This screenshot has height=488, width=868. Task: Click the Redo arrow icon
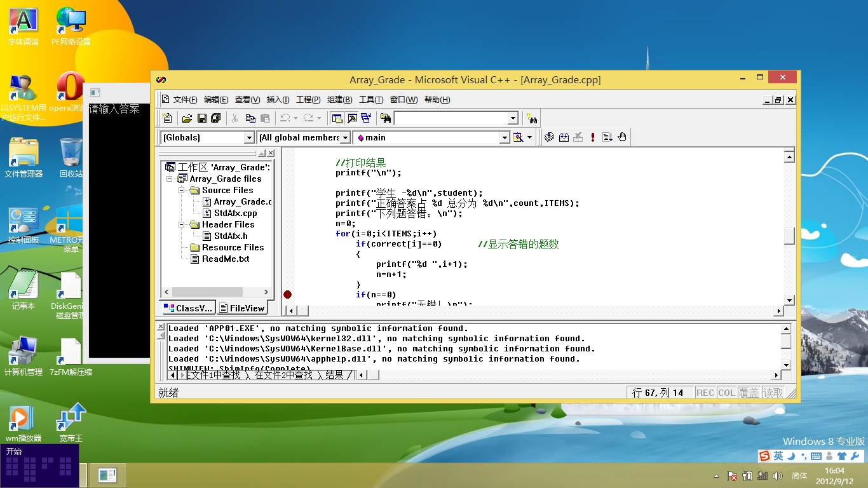(309, 118)
